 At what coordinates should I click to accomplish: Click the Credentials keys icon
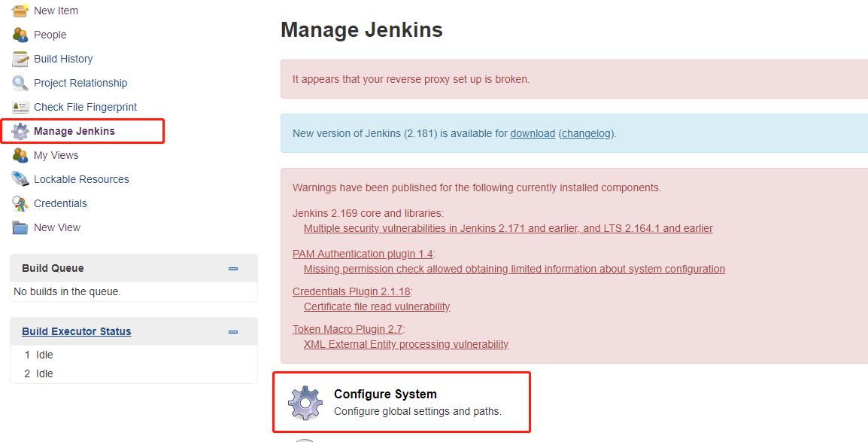pyautogui.click(x=20, y=203)
